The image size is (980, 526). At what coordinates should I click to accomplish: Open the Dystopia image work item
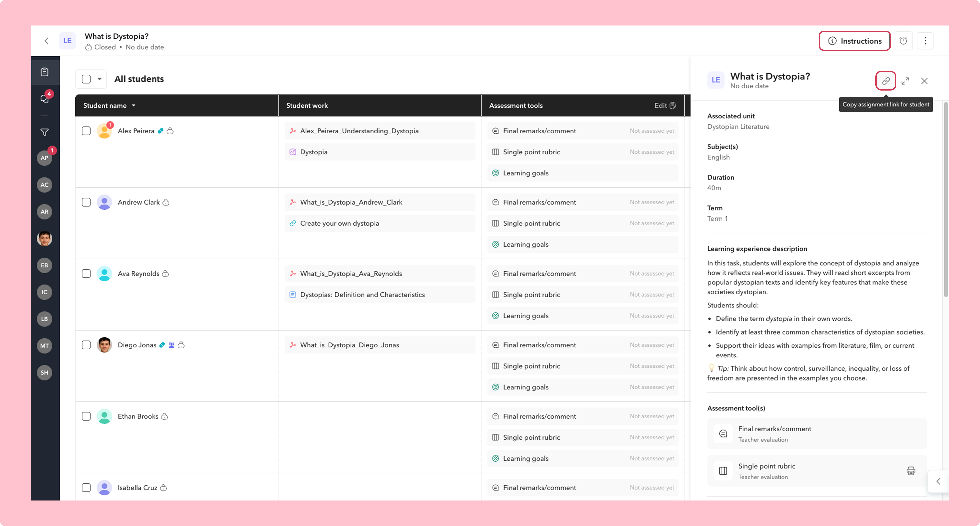coord(380,152)
